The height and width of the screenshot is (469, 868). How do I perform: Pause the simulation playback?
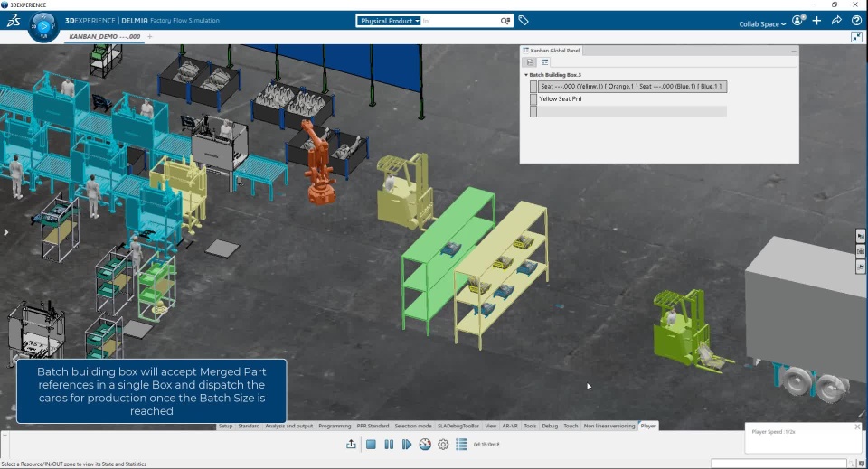(389, 444)
